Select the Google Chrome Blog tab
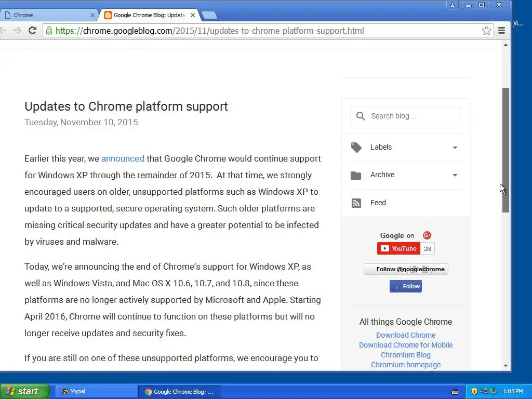Viewport: 532px width, 399px height. point(149,15)
